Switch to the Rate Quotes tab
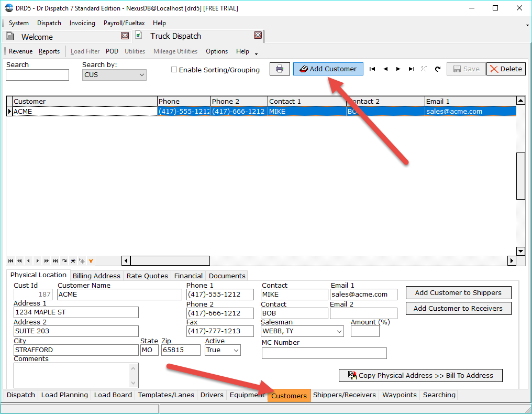Image resolution: width=532 pixels, height=414 pixels. [x=147, y=276]
